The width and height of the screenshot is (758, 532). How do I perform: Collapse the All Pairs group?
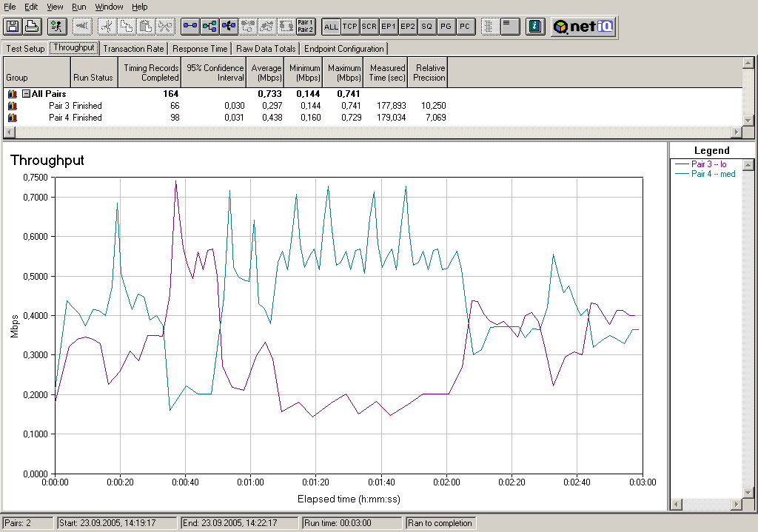click(x=26, y=94)
